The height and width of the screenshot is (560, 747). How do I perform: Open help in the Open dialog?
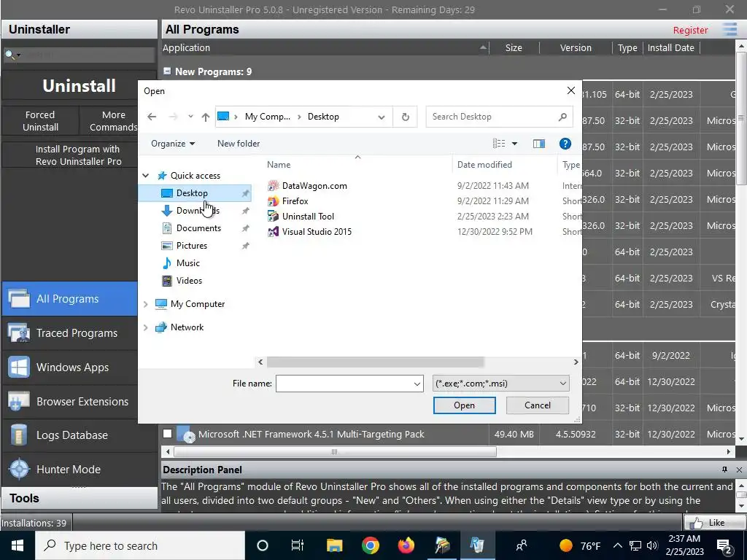pyautogui.click(x=565, y=144)
